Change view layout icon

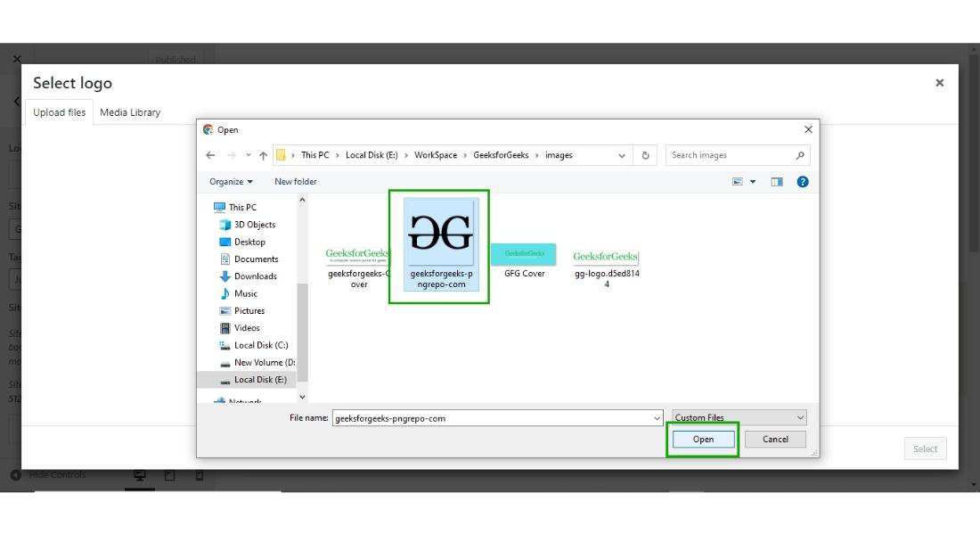click(x=738, y=182)
